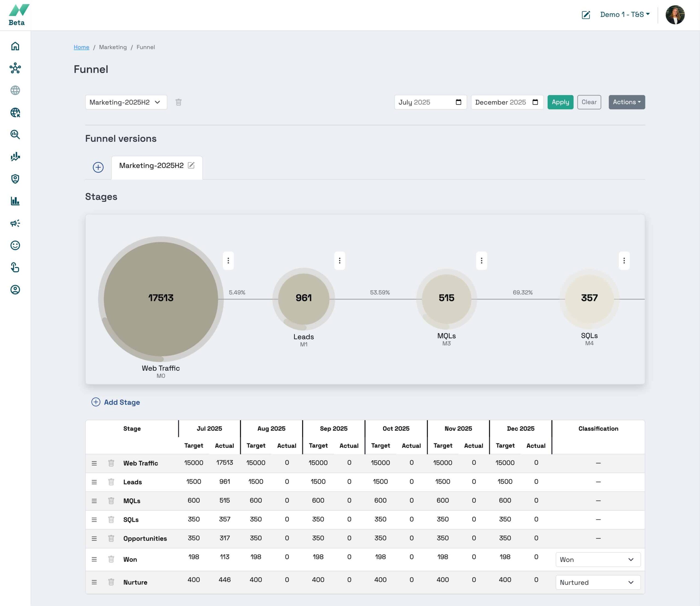Click the bar chart sidebar icon
Viewport: 700px width, 606px height.
click(15, 201)
